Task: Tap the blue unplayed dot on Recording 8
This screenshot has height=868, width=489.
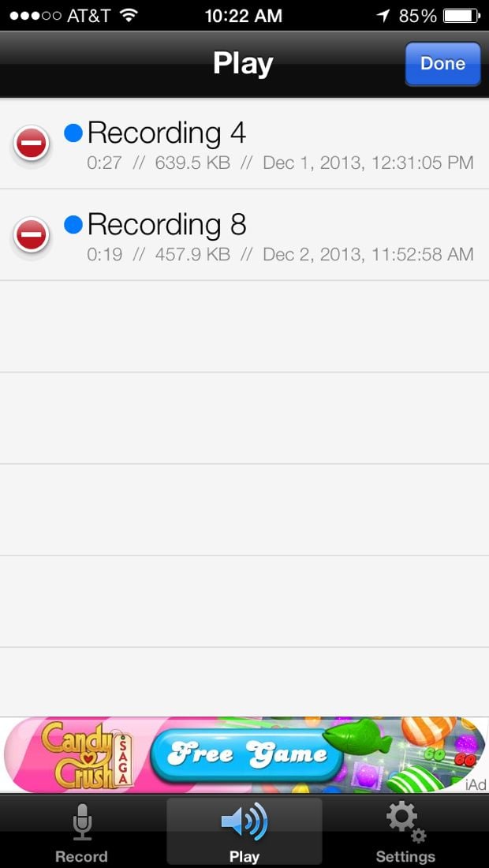Action: point(73,224)
